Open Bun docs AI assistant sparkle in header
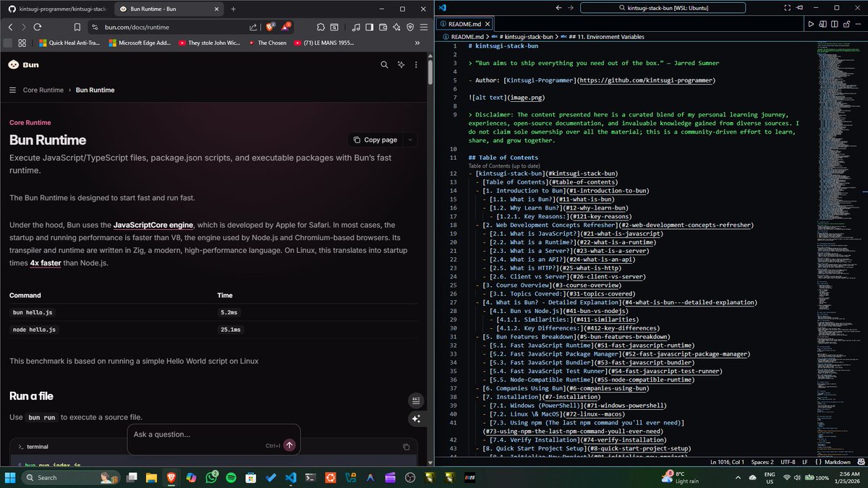The image size is (868, 488). pyautogui.click(x=402, y=64)
